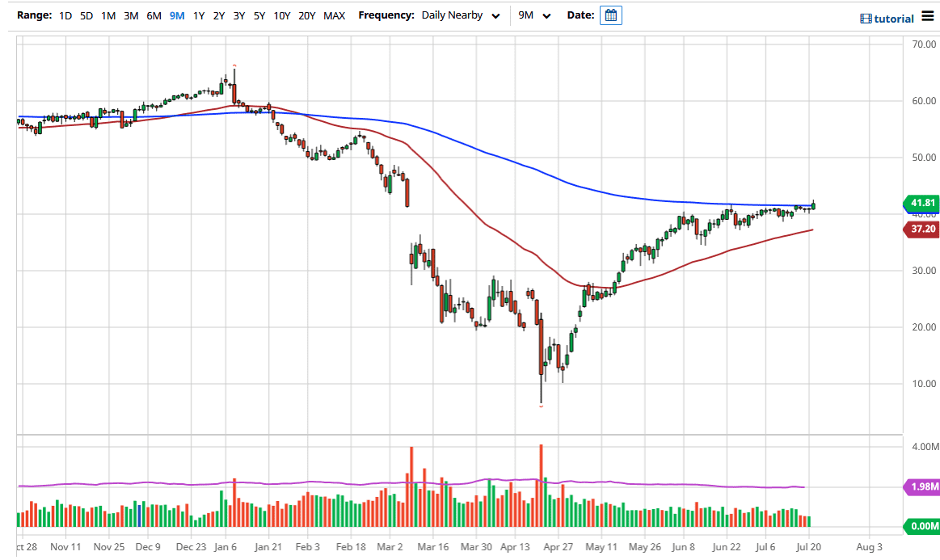Open the hamburger menu icon

coord(927,15)
